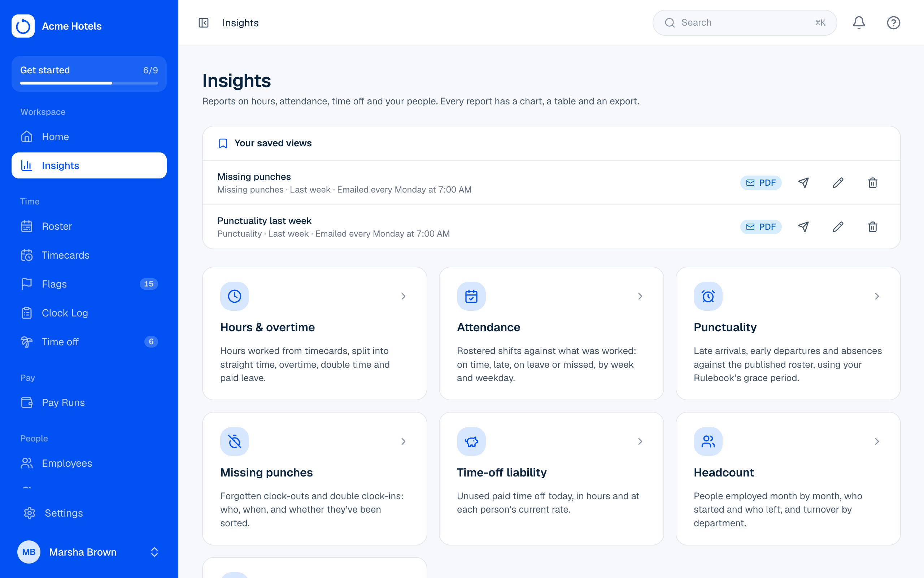This screenshot has height=578, width=924.
Task: Delete the Missing punches saved view
Action: coord(872,183)
